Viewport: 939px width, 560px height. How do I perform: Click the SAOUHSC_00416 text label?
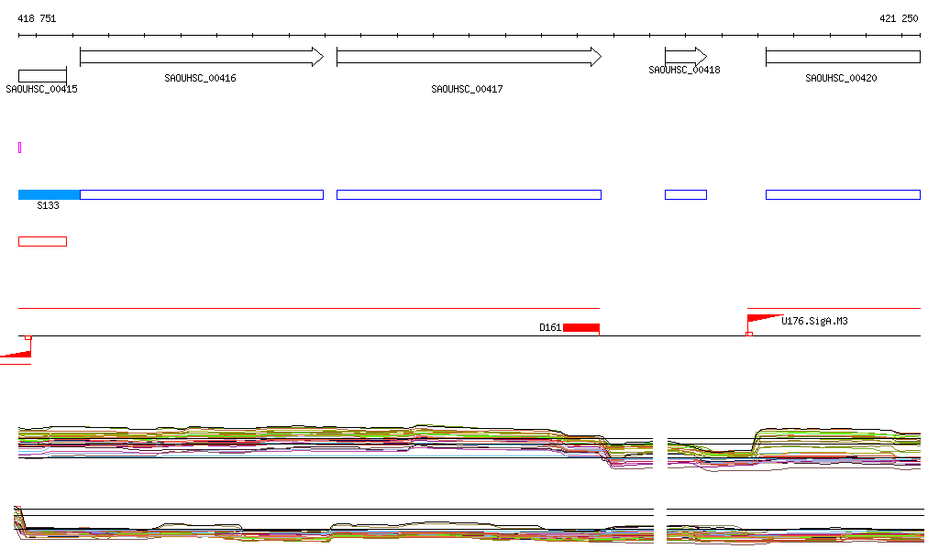tap(200, 79)
